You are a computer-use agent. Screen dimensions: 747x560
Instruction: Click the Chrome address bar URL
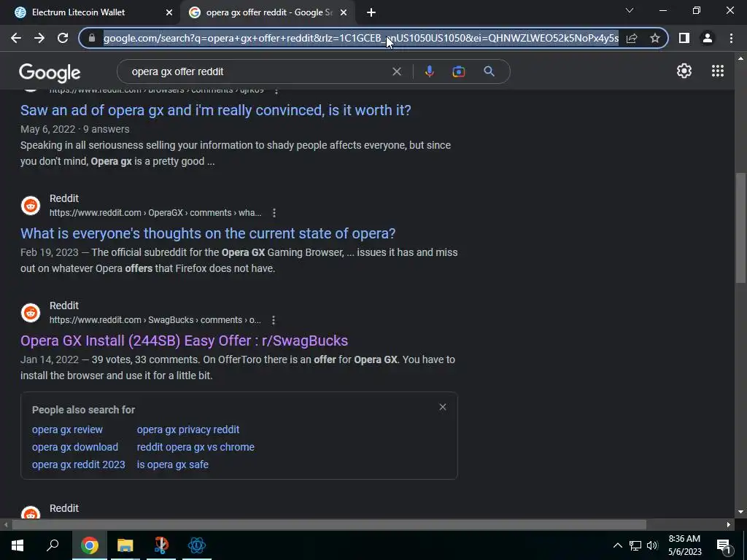(x=360, y=38)
